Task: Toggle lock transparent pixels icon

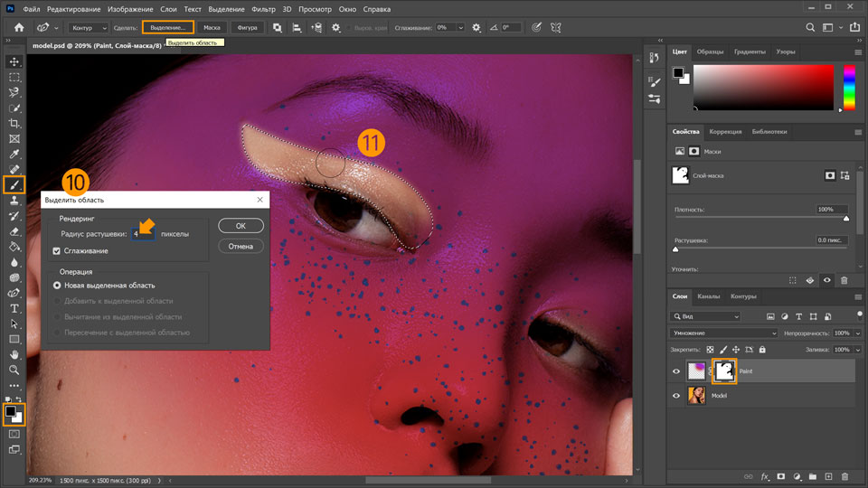Action: 710,350
